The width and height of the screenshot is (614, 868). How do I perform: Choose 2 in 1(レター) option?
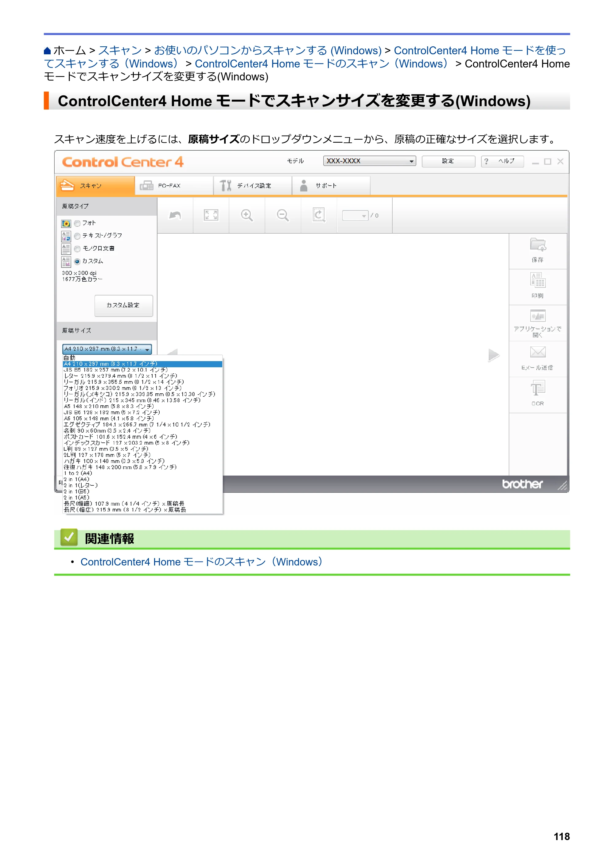142,485
